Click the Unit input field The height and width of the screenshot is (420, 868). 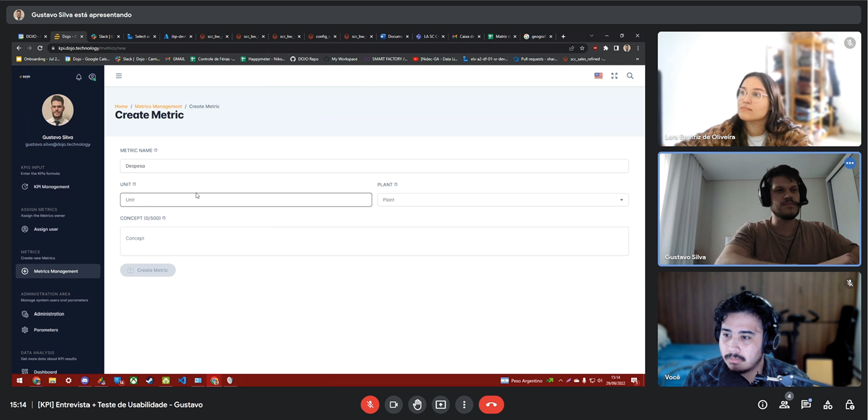point(246,200)
